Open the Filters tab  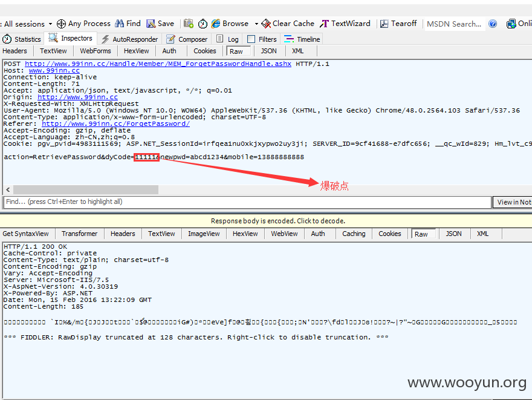click(262, 39)
